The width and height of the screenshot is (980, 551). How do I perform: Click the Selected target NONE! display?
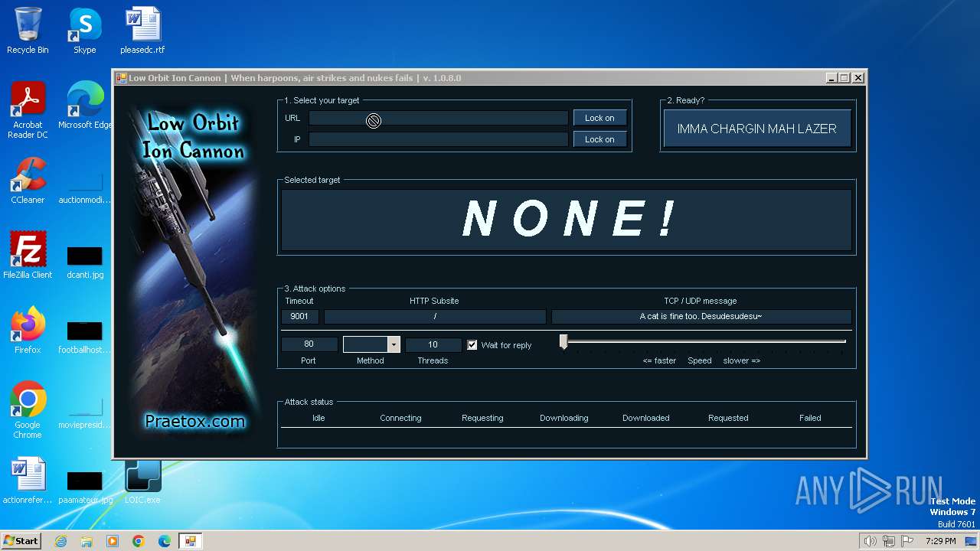click(x=567, y=220)
